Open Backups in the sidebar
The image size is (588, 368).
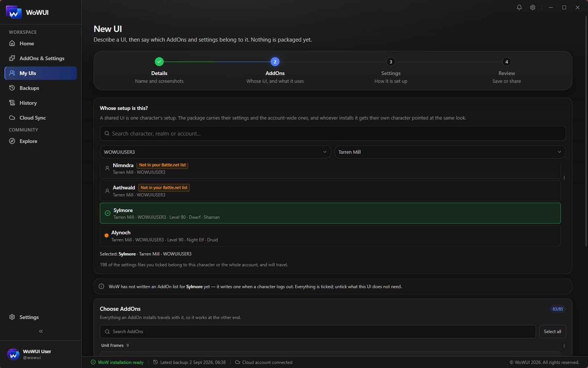coord(41,88)
